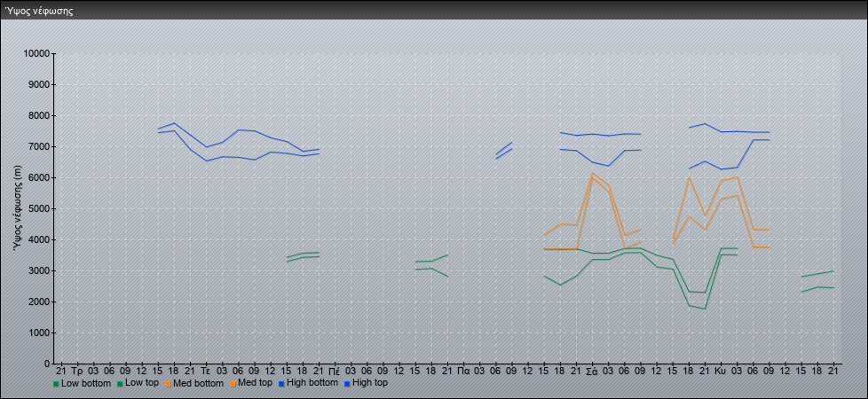Screen dimensions: 868x399
Task: Toggle the 'Low bottom' series legend label
Action: pyautogui.click(x=86, y=383)
